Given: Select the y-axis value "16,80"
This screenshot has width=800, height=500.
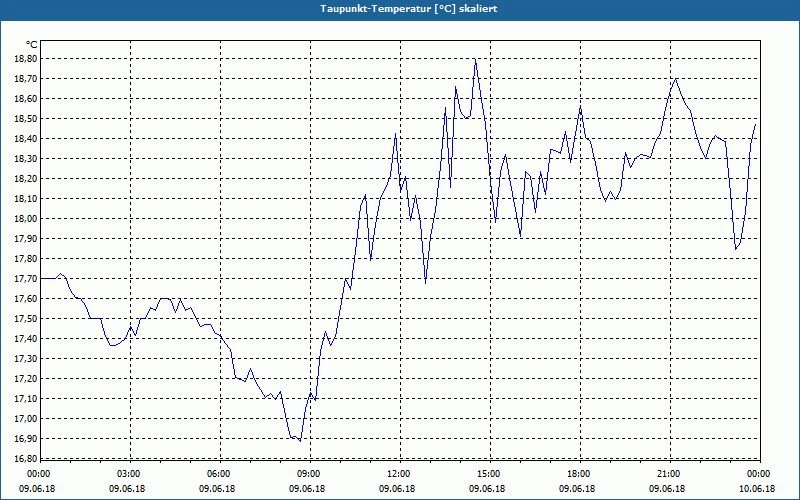Looking at the screenshot, I should [26, 459].
